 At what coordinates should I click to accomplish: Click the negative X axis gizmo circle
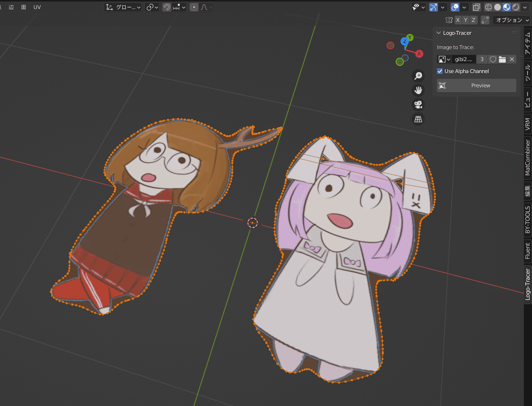(x=391, y=45)
